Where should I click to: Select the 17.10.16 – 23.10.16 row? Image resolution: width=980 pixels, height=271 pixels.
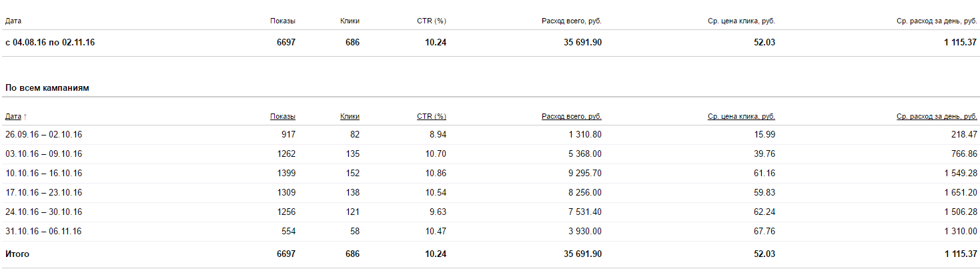(x=490, y=193)
